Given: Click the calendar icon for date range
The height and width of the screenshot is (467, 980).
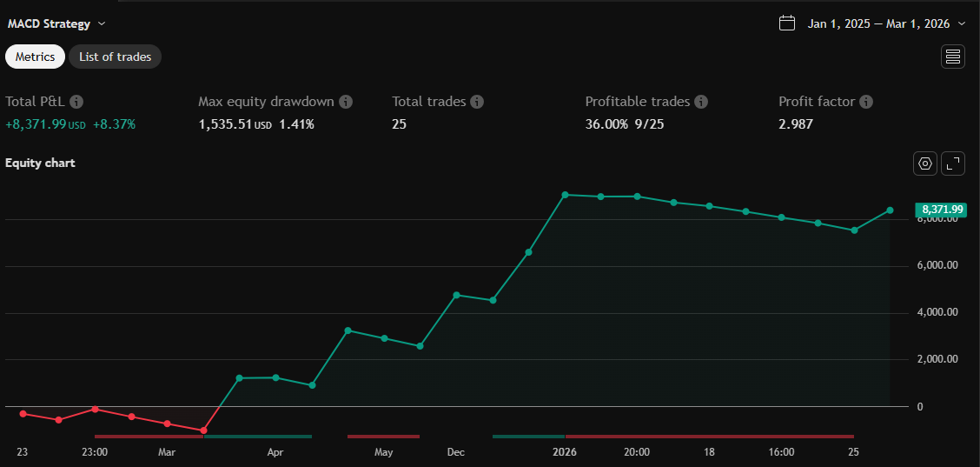Looking at the screenshot, I should 787,23.
